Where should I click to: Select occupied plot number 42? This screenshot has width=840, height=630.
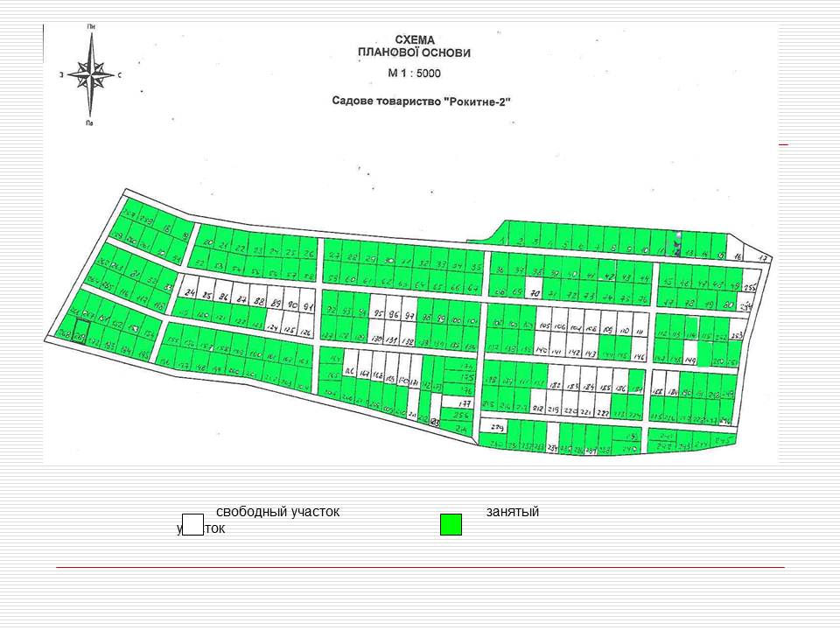(609, 273)
